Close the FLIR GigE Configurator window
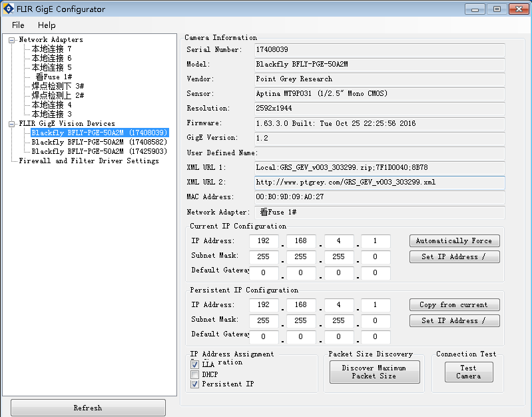532x417 pixels. (x=519, y=9)
